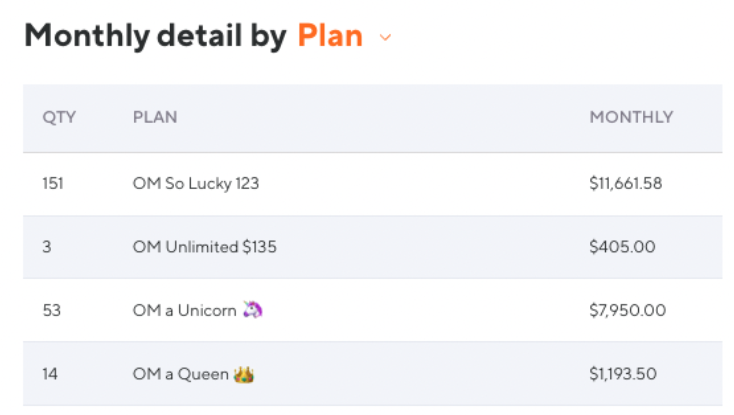Image resolution: width=734 pixels, height=415 pixels.
Task: Click quantity 14 for OM a Queen
Action: [x=50, y=374]
